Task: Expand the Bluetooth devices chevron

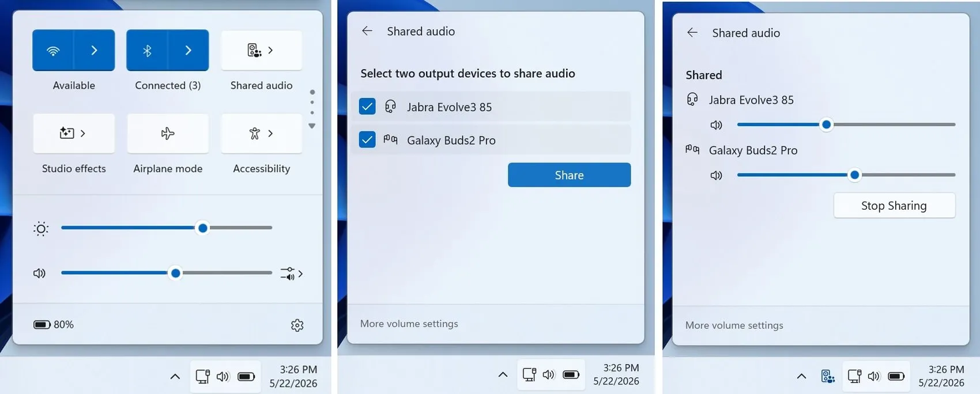Action: coord(189,51)
